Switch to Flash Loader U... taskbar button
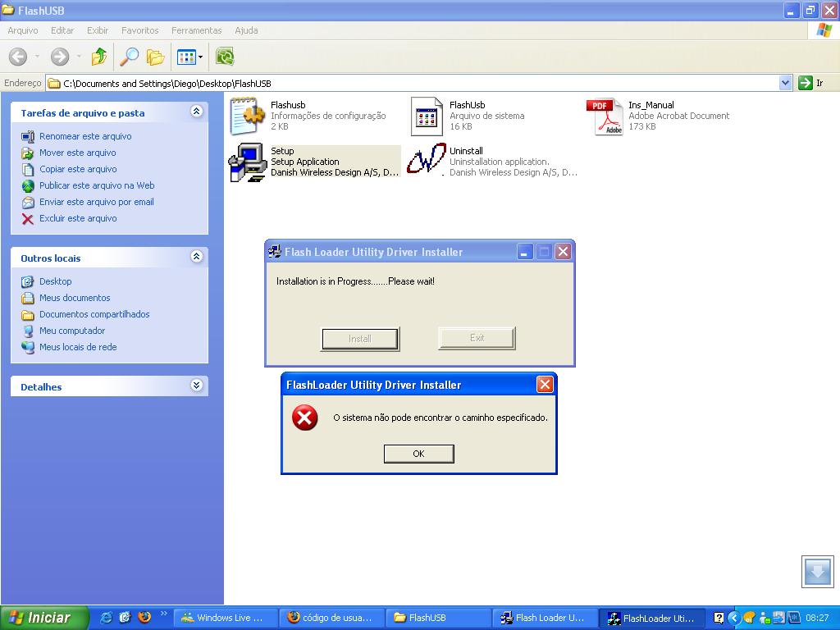The height and width of the screenshot is (630, 840). [544, 618]
